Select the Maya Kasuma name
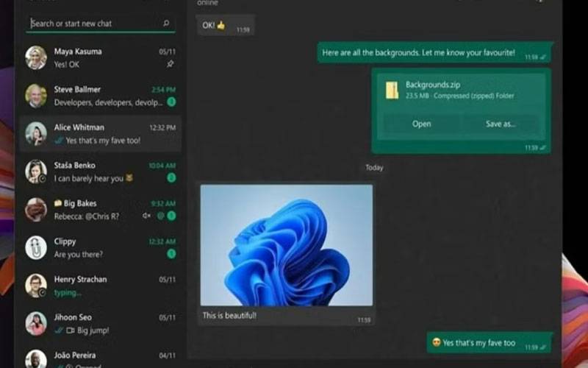This screenshot has width=588, height=368. coord(78,52)
